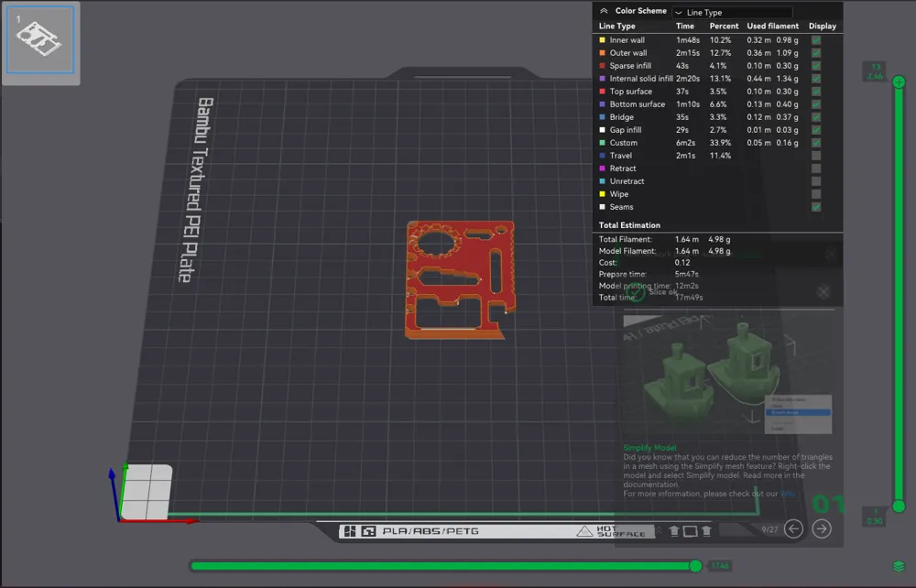Click the yellow Inner wall color swatch
This screenshot has width=916, height=588.
603,40
